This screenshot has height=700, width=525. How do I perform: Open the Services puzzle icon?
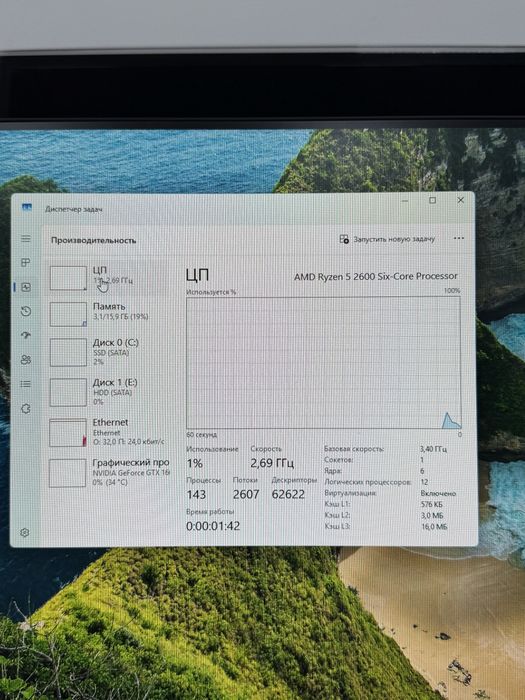pos(26,408)
